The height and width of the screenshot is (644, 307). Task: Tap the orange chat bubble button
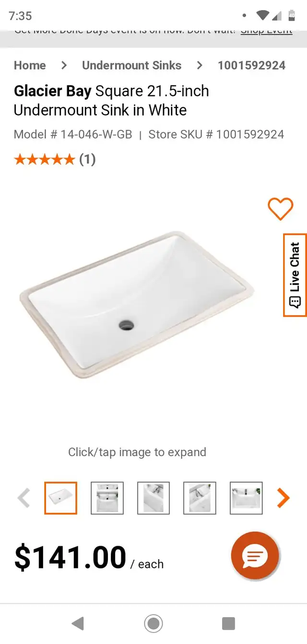255,556
